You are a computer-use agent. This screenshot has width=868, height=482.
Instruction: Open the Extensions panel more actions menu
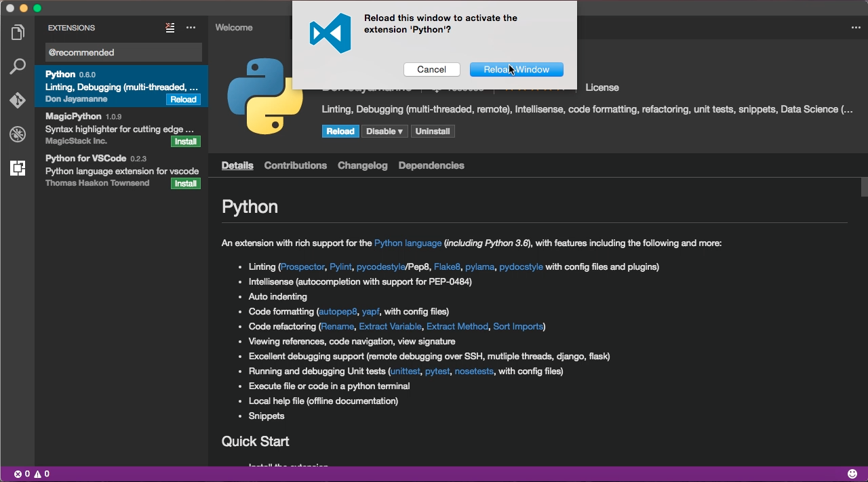(191, 28)
